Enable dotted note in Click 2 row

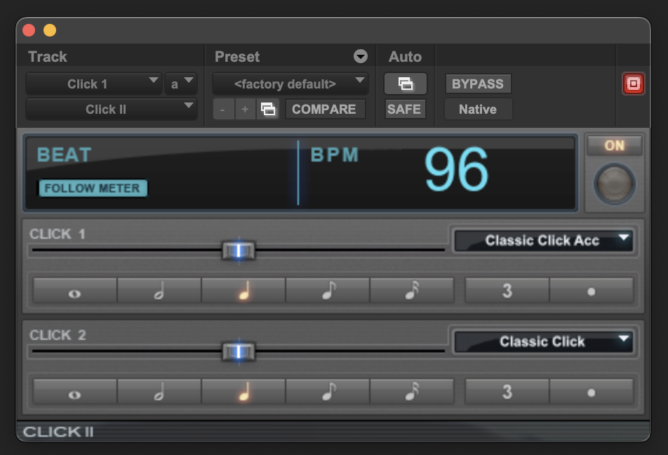click(591, 392)
